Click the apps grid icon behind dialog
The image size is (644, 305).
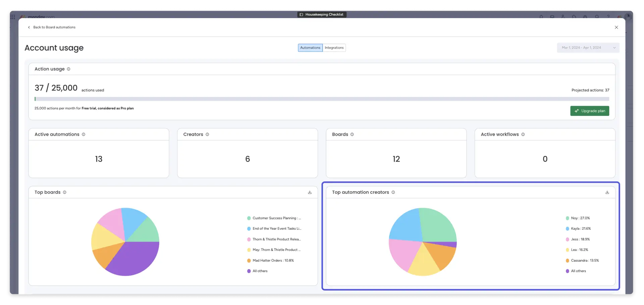pos(13,17)
